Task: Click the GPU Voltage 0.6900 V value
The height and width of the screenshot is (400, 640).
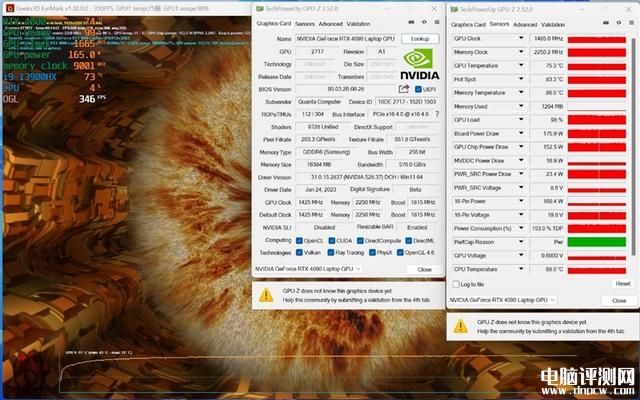Action: (547, 256)
